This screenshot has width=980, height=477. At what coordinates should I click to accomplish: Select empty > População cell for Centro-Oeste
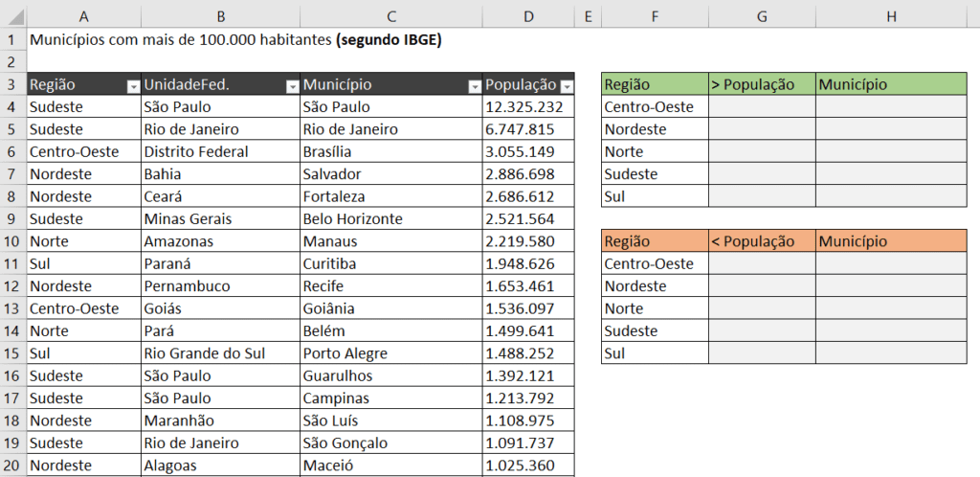coord(762,107)
